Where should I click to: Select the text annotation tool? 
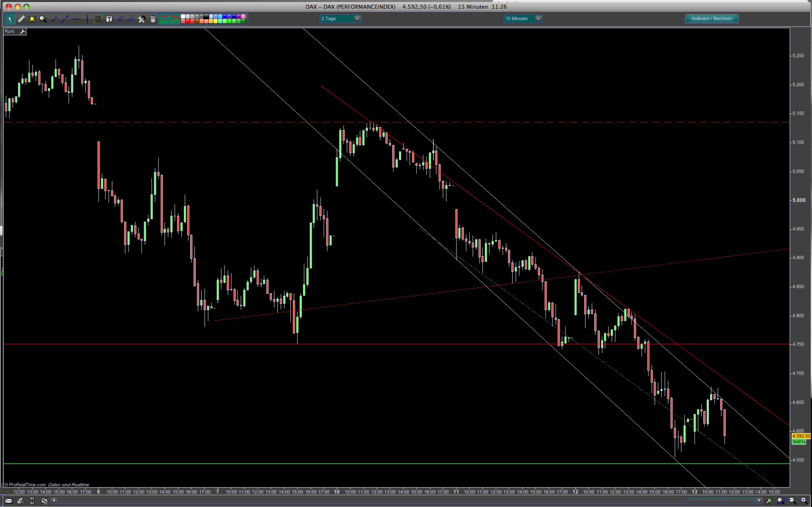click(109, 19)
